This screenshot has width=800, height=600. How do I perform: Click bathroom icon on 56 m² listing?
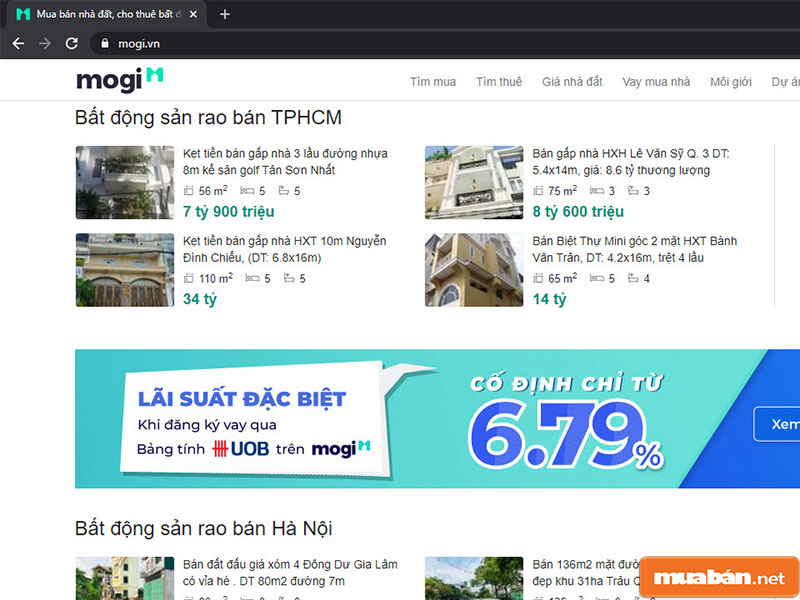[284, 191]
